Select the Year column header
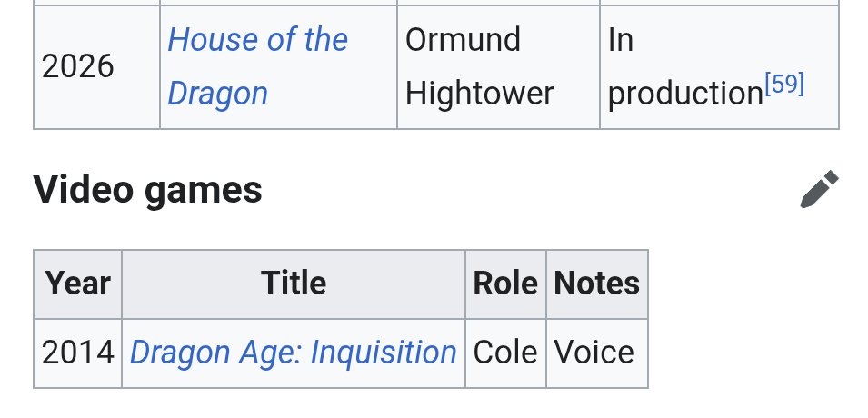Viewport: 868px width, 418px height. (77, 284)
